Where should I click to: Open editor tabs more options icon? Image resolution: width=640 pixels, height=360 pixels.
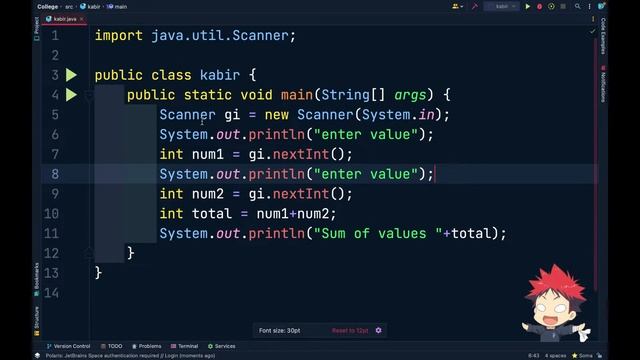593,19
